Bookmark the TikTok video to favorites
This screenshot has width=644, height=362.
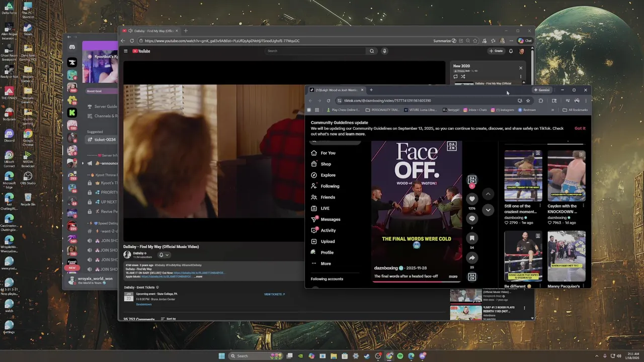[472, 238]
